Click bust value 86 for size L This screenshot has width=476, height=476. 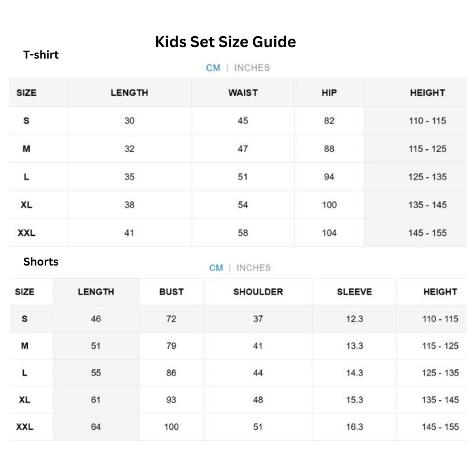171,373
